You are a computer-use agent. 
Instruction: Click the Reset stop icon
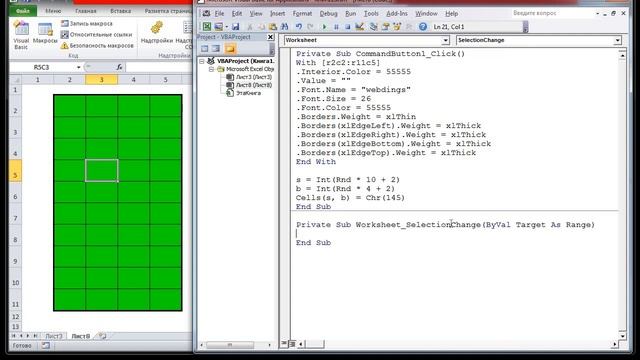tap(347, 27)
